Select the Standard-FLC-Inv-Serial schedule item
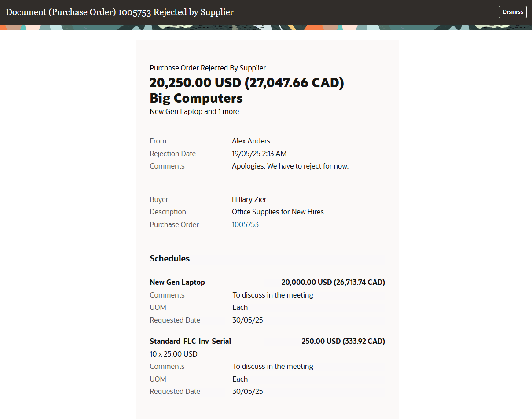532x419 pixels. point(190,341)
